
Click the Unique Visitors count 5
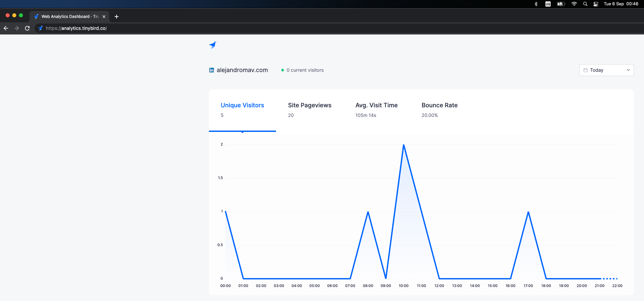(222, 115)
